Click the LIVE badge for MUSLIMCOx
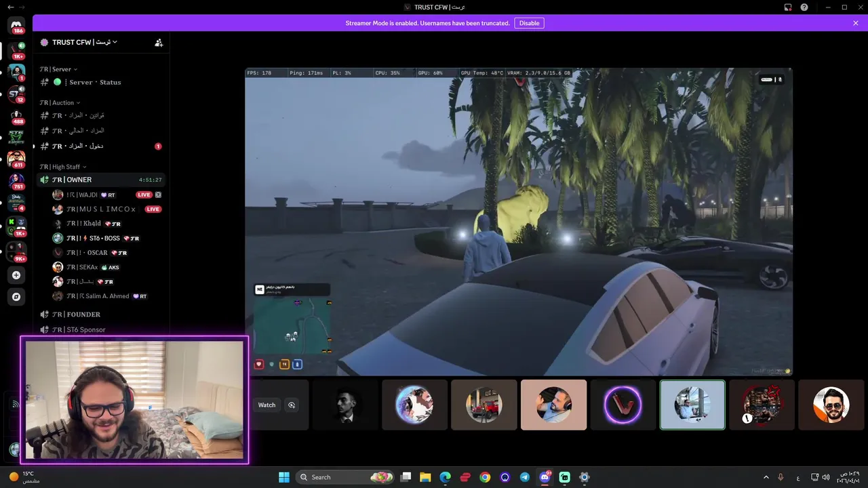The image size is (868, 488). coord(153,209)
